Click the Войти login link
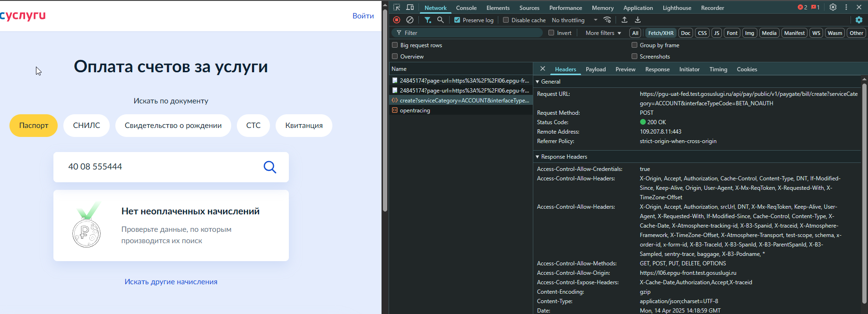Viewport: 868px width, 314px height. click(363, 16)
